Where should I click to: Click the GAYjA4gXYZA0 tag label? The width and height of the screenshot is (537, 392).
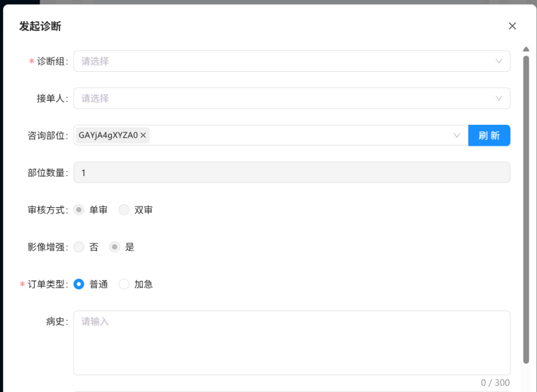click(108, 135)
